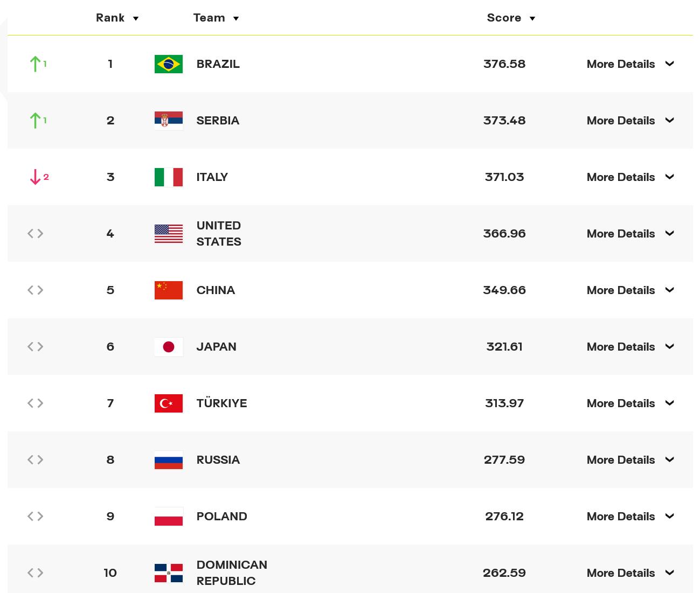
Task: Click the China flag icon
Action: tap(168, 290)
